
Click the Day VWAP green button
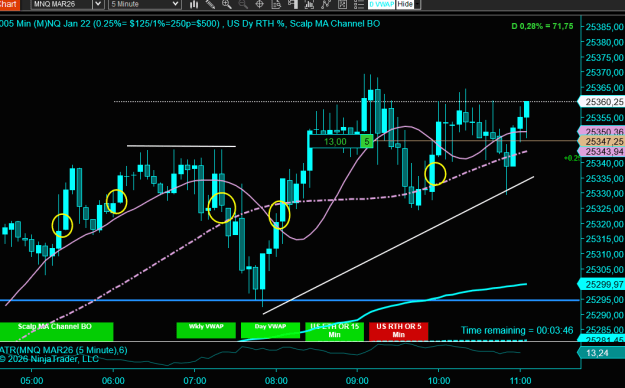(x=270, y=330)
